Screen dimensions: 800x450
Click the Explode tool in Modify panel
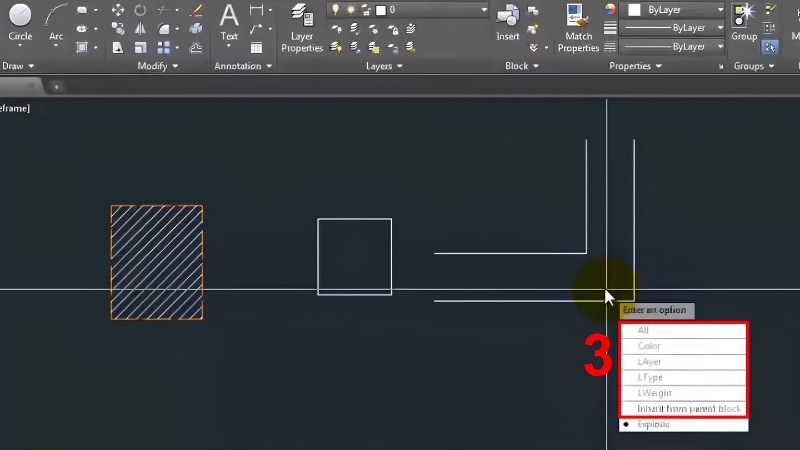click(x=195, y=29)
